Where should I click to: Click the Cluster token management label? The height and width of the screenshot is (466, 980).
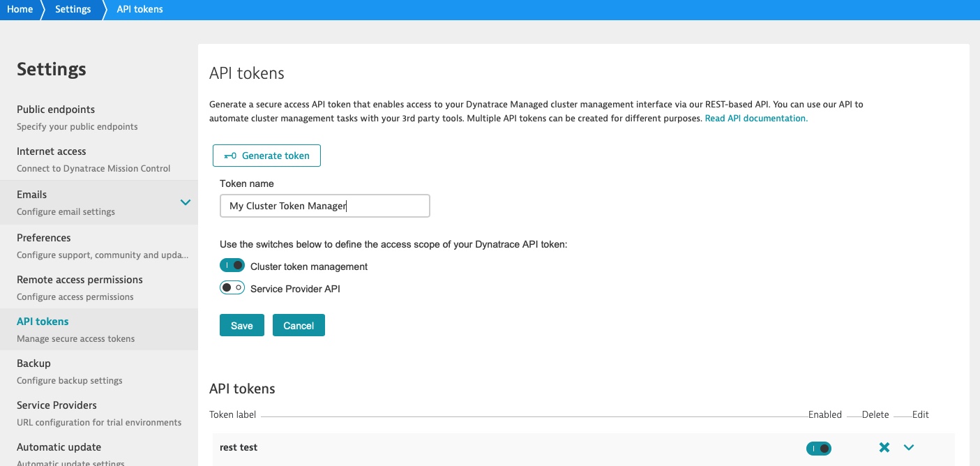coord(309,266)
